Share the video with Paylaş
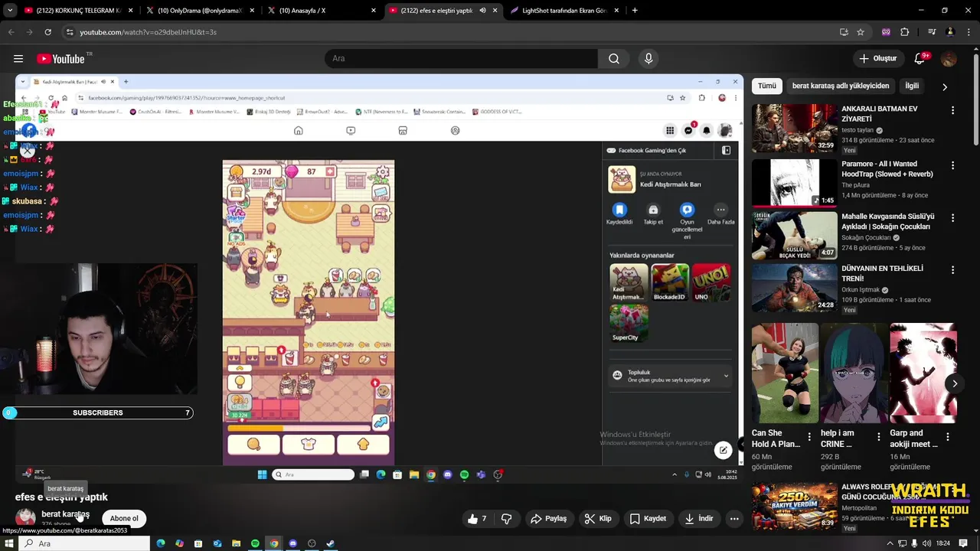The image size is (980, 551). [549, 519]
